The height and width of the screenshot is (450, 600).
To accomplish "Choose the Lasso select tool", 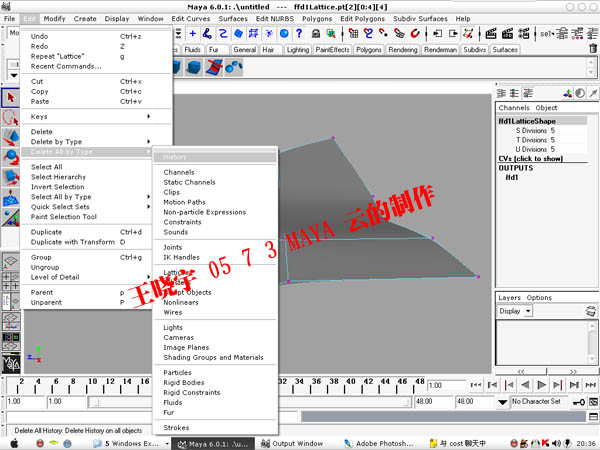I will 11,117.
